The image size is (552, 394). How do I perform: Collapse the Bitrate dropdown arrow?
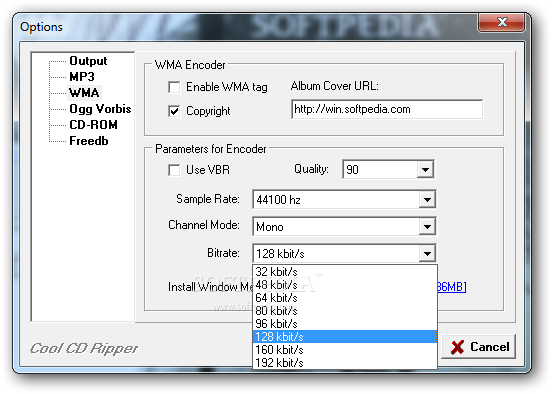coord(427,254)
